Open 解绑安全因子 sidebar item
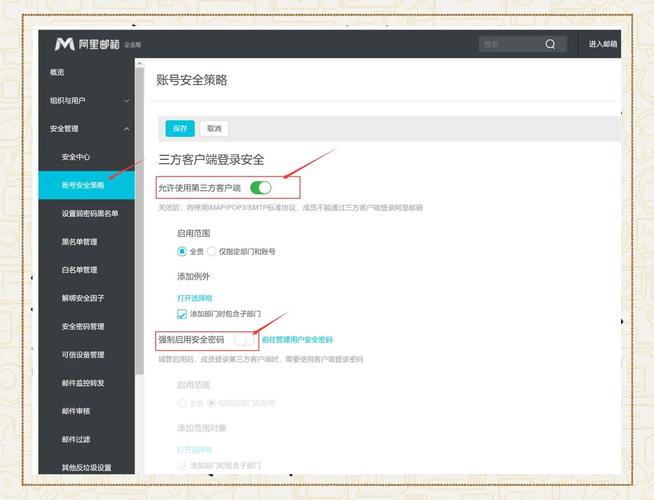Viewport: 654px width, 500px height. 83,298
